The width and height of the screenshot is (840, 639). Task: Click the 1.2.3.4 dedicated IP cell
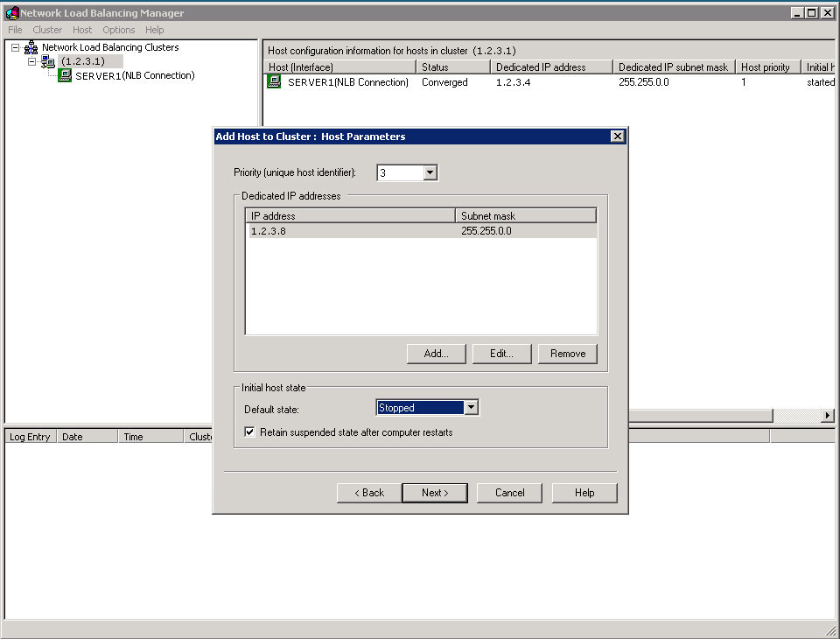coord(514,82)
